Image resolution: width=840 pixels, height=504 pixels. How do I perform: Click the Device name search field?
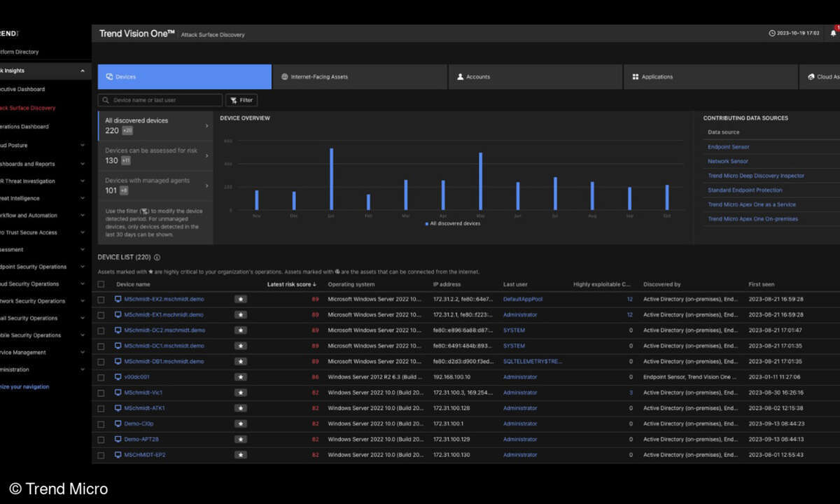point(160,100)
